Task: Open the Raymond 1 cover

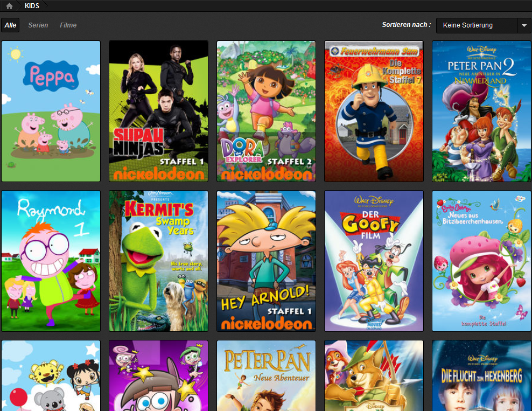Action: 51,261
